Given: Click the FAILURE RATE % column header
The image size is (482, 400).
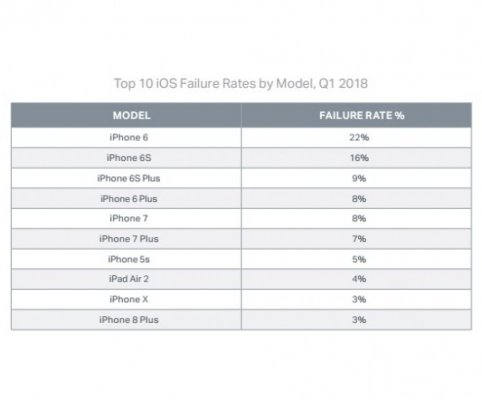Looking at the screenshot, I should 362,115.
